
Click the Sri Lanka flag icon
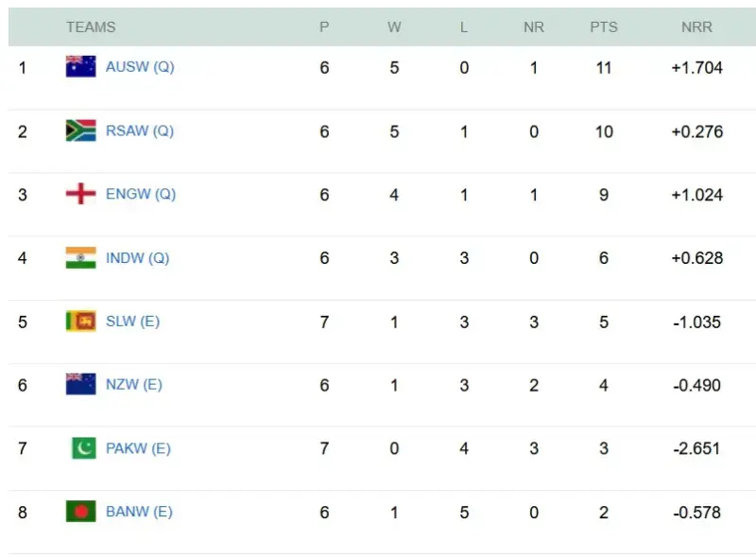[x=80, y=321]
